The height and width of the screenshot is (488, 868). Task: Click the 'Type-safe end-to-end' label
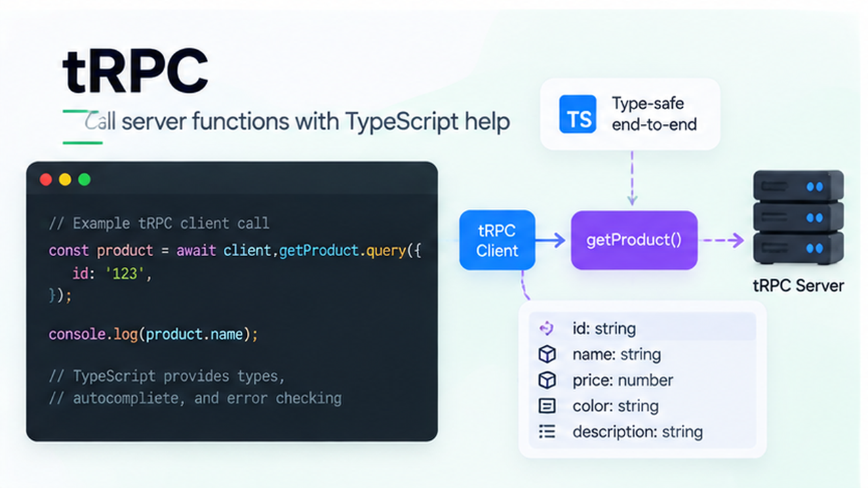[x=654, y=114]
